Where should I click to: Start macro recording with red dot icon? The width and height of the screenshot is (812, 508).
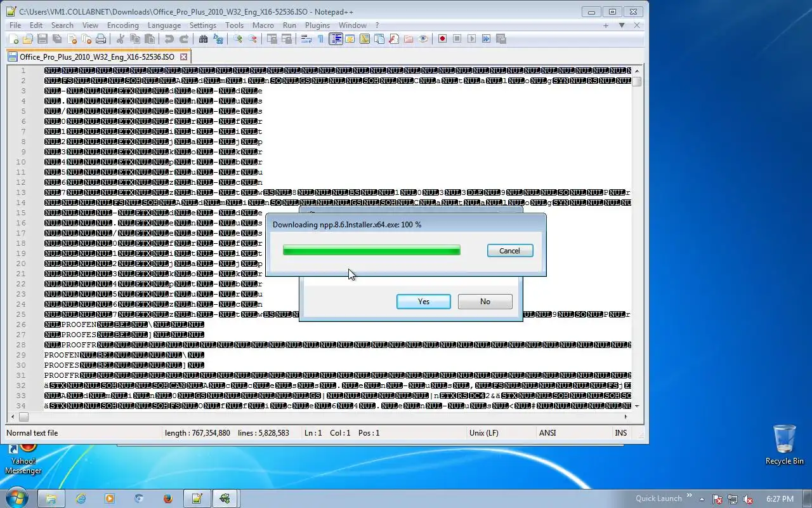442,39
